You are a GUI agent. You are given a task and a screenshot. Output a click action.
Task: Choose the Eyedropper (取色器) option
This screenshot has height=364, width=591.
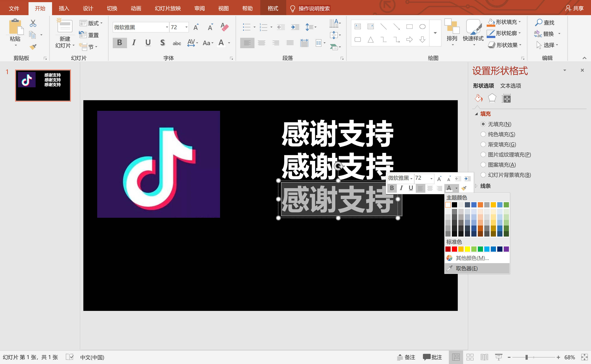coord(477,268)
